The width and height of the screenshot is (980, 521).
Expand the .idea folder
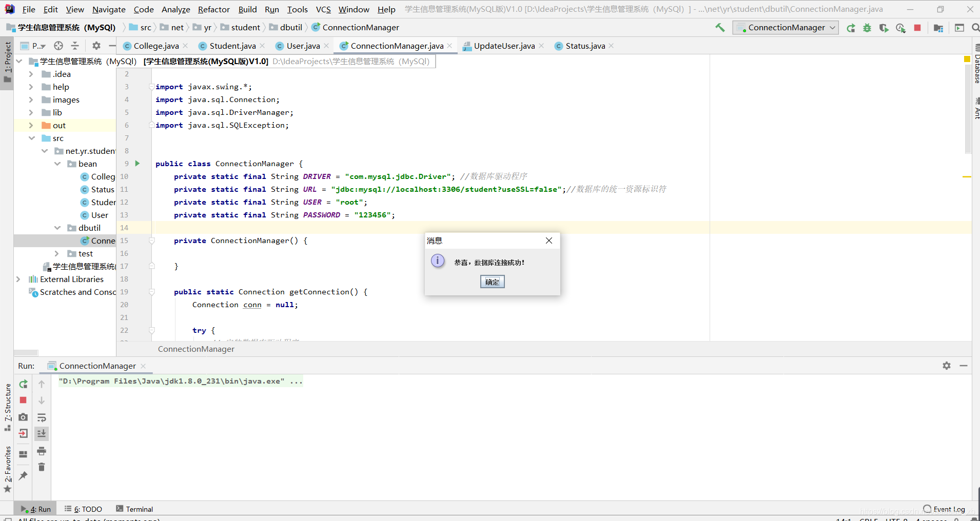[31, 74]
